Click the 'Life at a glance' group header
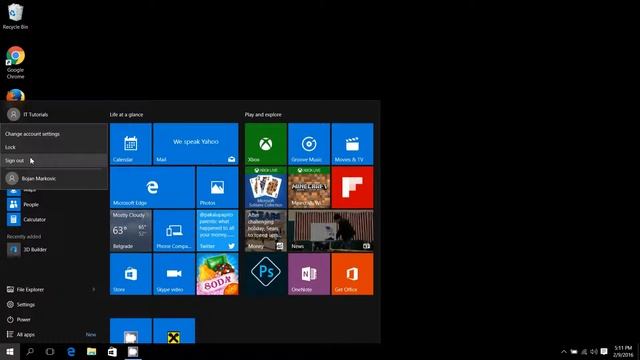This screenshot has width=640, height=360. [x=126, y=115]
